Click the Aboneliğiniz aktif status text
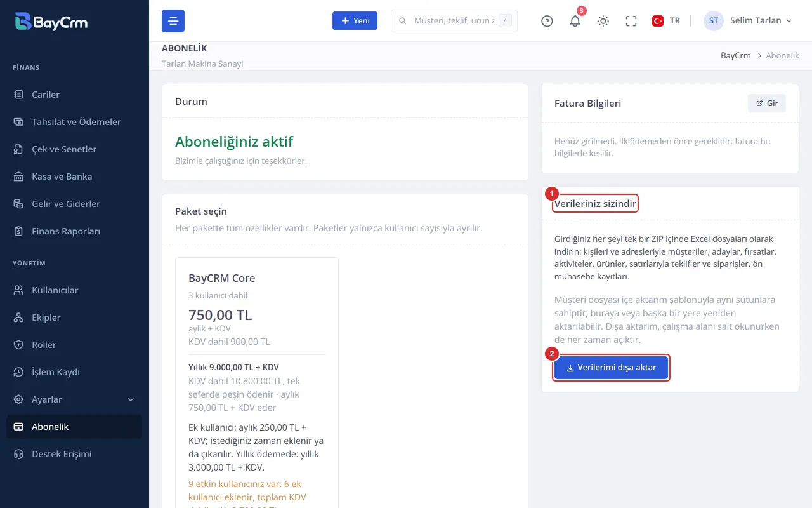Viewport: 812px width, 508px height. click(x=234, y=142)
